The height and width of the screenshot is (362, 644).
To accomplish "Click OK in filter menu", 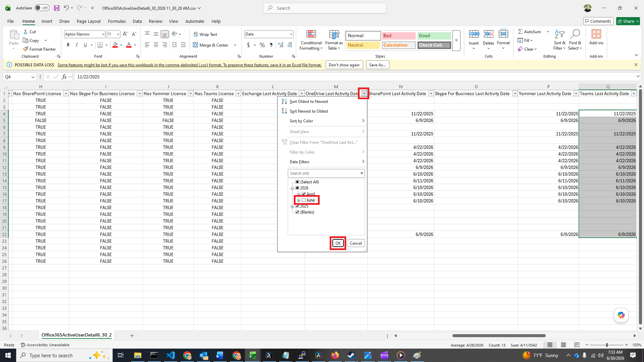I will (338, 243).
